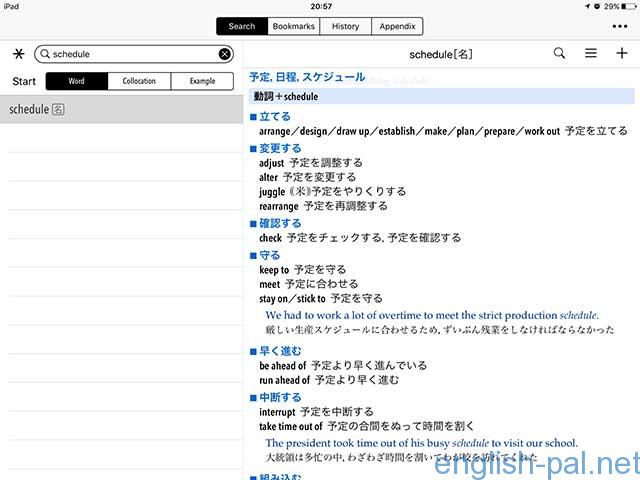The height and width of the screenshot is (480, 640).
Task: Tap the 動詞＋schedule section header
Action: (440, 97)
